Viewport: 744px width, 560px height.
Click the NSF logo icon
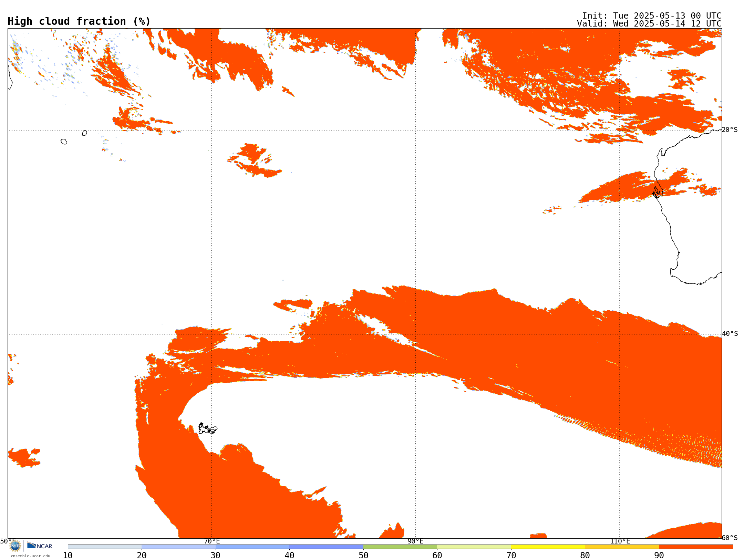click(x=15, y=546)
